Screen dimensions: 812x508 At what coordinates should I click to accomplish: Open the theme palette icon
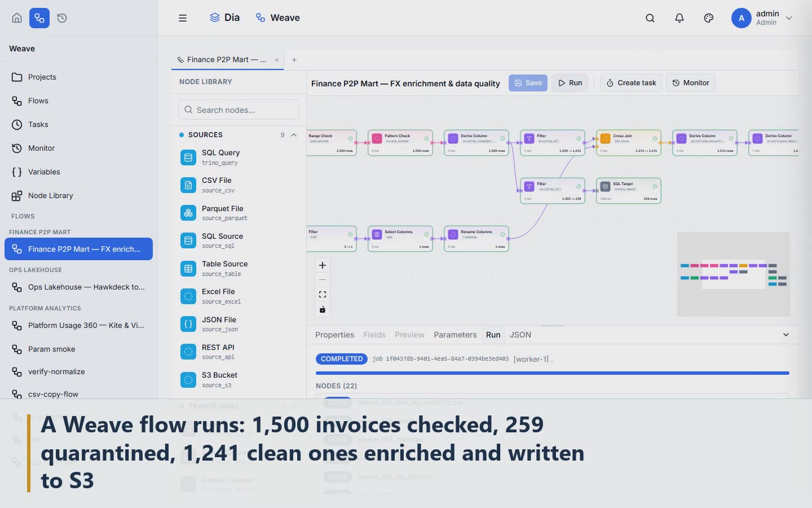(x=709, y=18)
